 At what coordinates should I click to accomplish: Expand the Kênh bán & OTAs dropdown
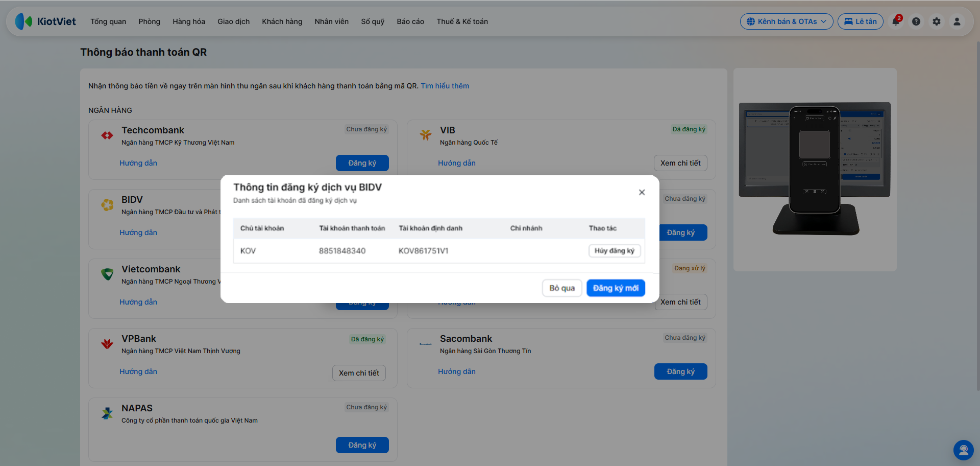787,21
